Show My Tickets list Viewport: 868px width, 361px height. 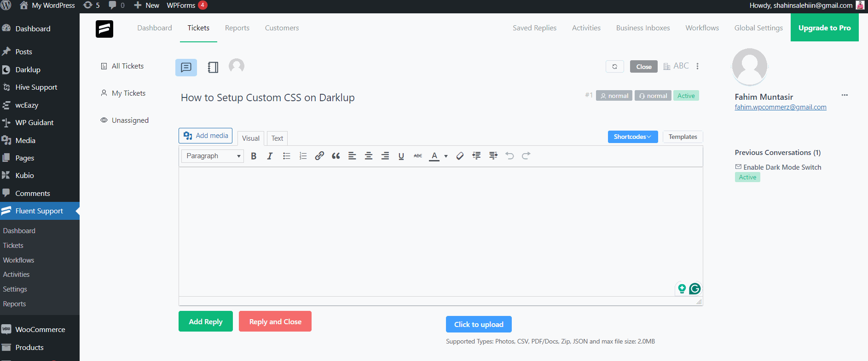[123, 93]
